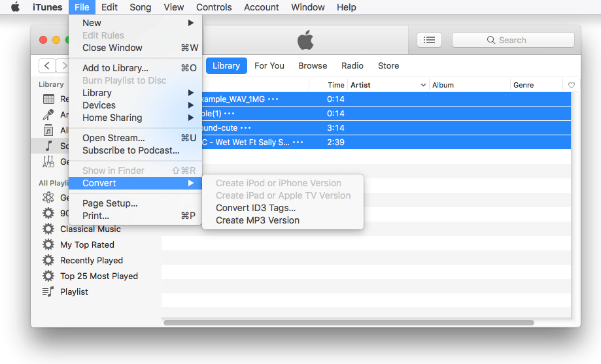Viewport: 601px width, 364px height.
Task: Click the Genres guitar icon
Action: coord(48,161)
